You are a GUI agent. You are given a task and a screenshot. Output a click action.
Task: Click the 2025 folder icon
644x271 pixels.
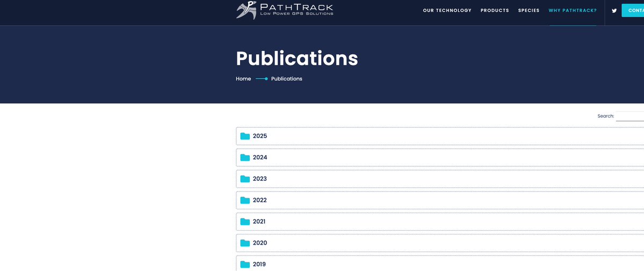point(245,136)
